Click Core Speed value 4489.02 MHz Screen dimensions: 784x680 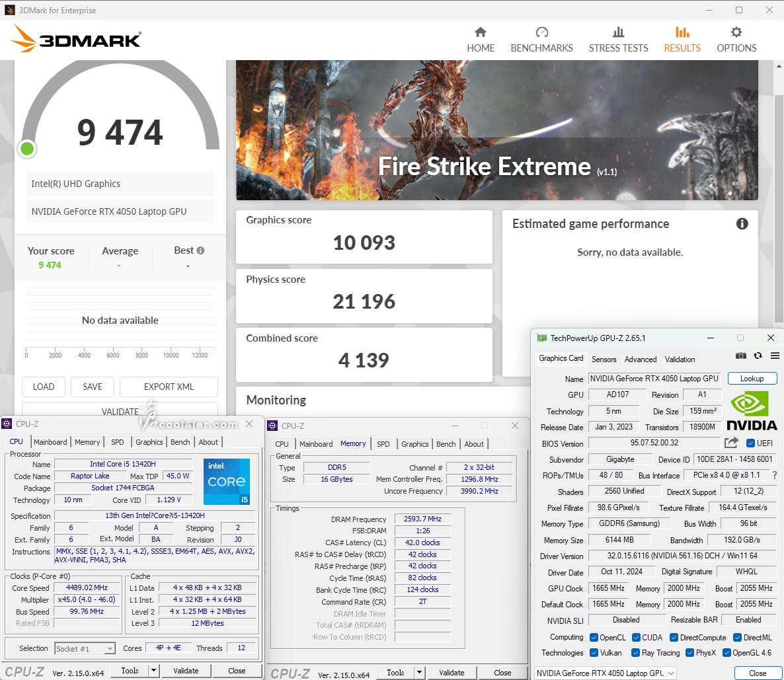87,587
